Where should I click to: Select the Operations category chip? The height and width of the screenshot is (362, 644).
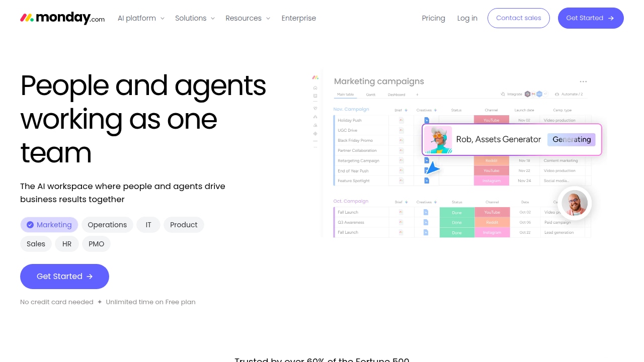click(107, 225)
